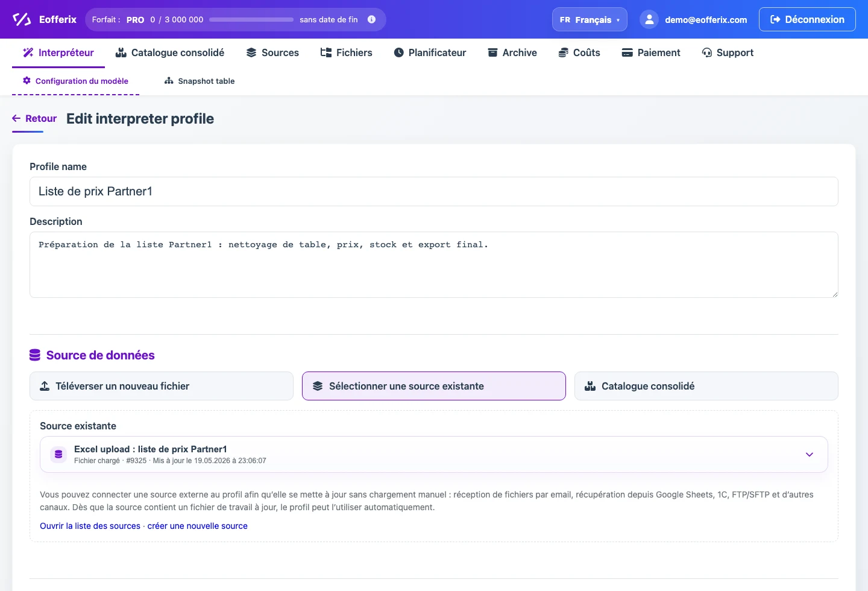Click the gear icon of Configuration du modèle

click(x=27, y=80)
